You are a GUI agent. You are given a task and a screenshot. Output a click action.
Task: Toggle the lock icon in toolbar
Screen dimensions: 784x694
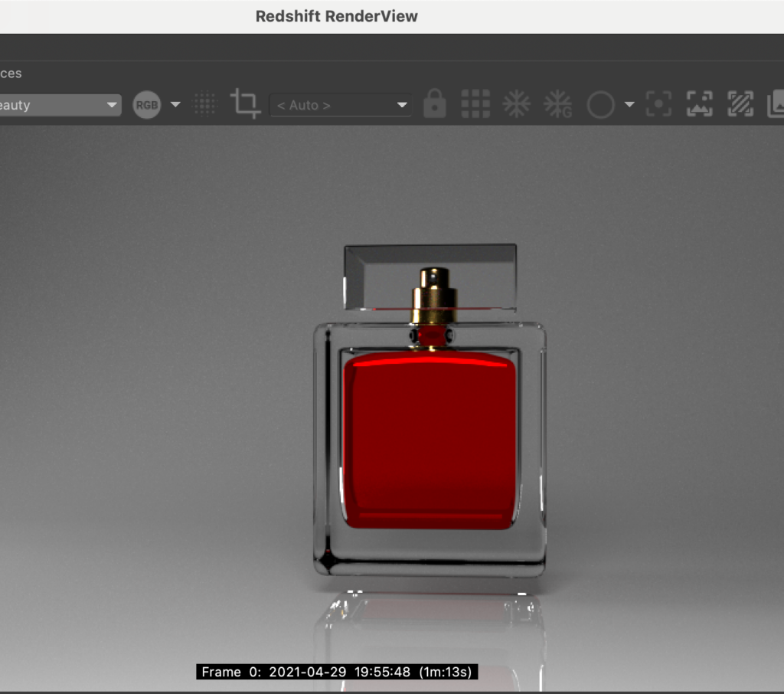click(434, 104)
